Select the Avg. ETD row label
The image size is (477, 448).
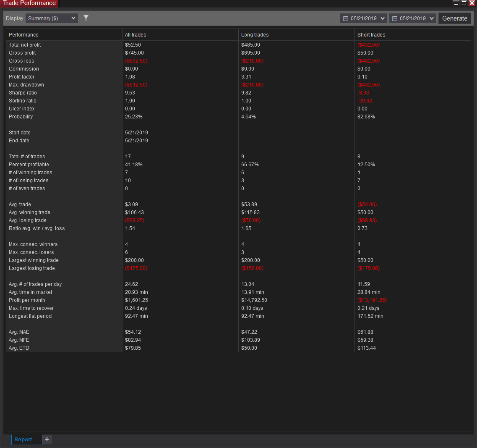coord(19,348)
